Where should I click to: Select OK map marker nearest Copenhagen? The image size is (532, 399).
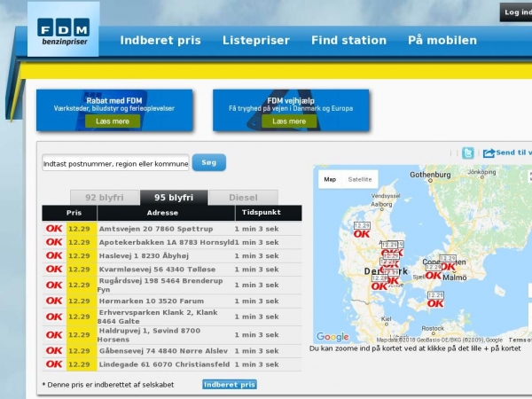pyautogui.click(x=448, y=263)
